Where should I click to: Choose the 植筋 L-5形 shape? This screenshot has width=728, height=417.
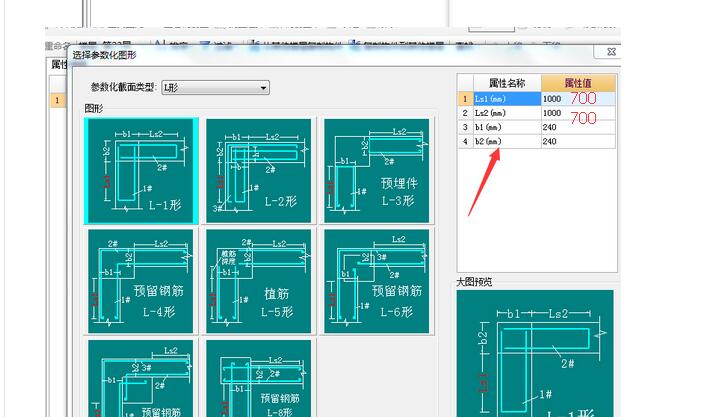[x=259, y=281]
